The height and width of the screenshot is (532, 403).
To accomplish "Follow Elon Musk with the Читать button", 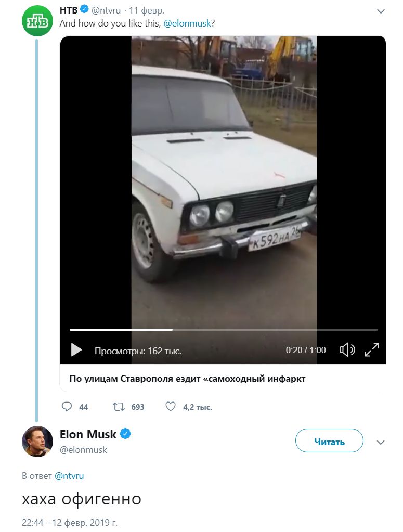I will coord(329,440).
